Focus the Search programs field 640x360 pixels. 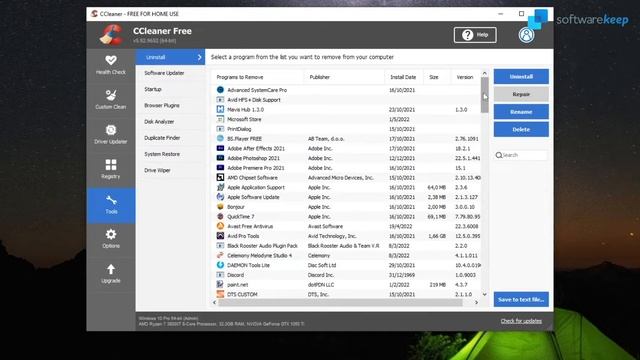[x=521, y=155]
